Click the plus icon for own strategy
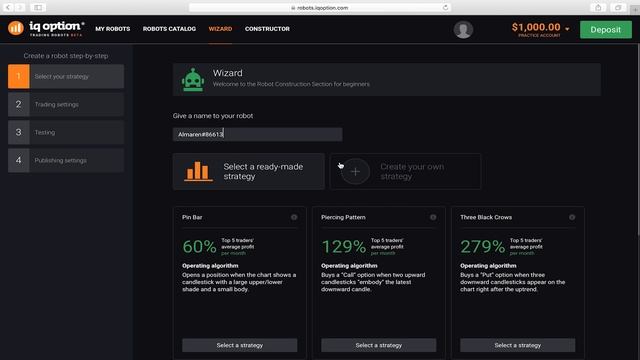The height and width of the screenshot is (360, 640). click(355, 171)
